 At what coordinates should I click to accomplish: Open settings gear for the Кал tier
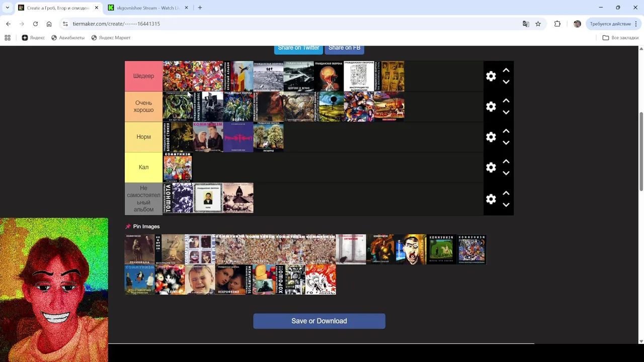(491, 167)
